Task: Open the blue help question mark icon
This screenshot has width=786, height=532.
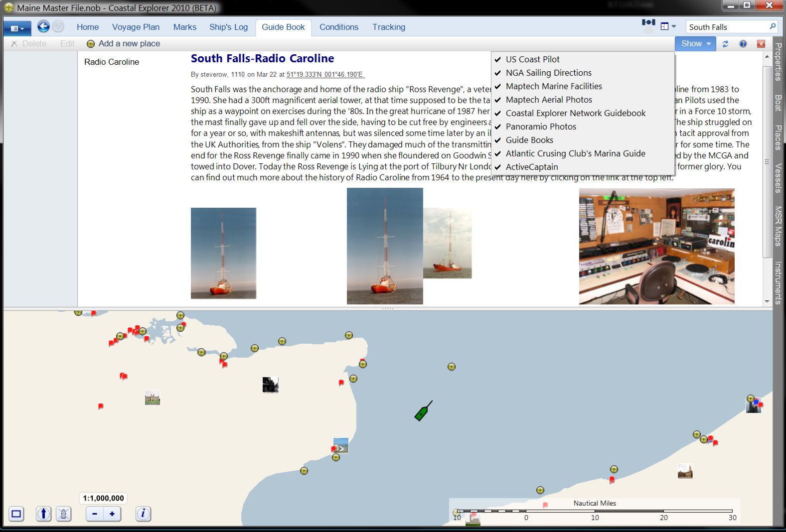Action: coord(743,44)
